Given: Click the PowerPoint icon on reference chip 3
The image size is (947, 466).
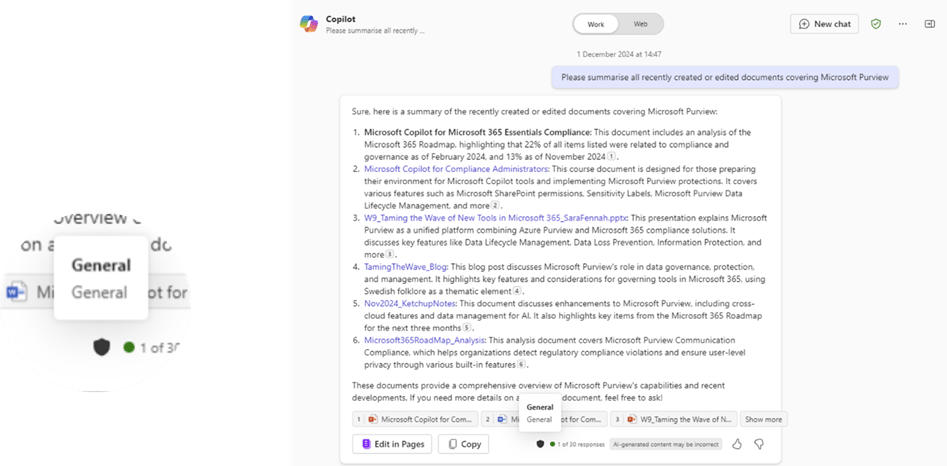Looking at the screenshot, I should point(632,419).
